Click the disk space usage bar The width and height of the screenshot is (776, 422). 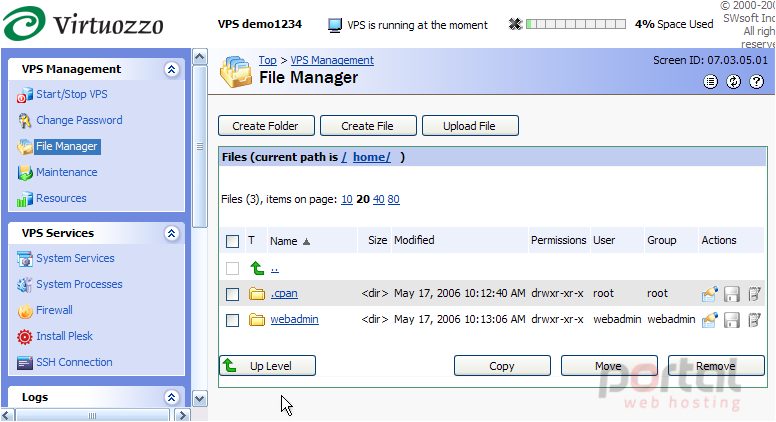576,24
